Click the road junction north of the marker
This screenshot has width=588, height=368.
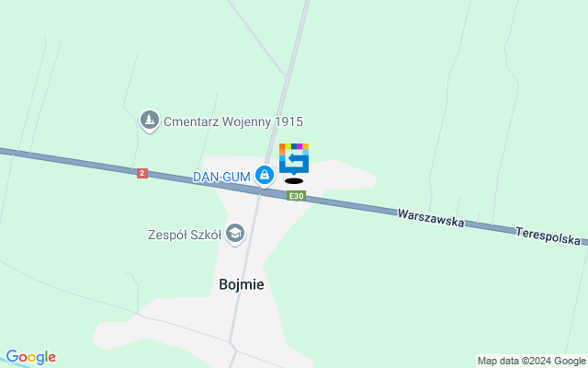(x=287, y=77)
